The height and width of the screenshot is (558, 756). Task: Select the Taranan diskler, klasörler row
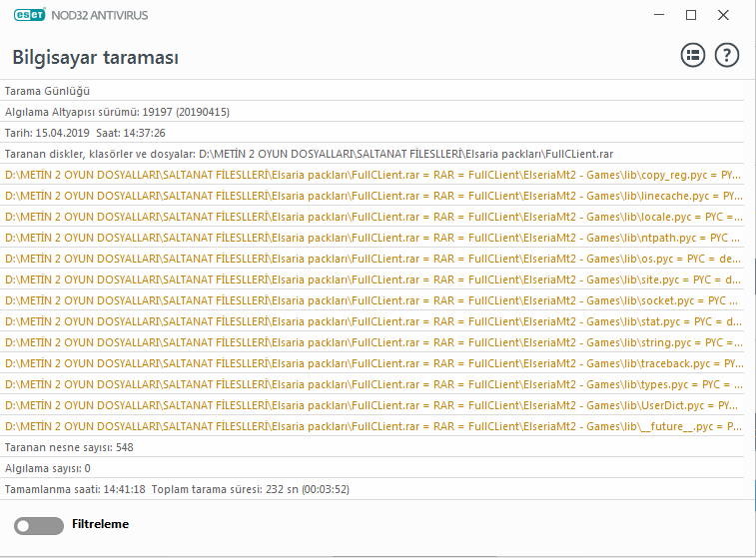(x=373, y=154)
